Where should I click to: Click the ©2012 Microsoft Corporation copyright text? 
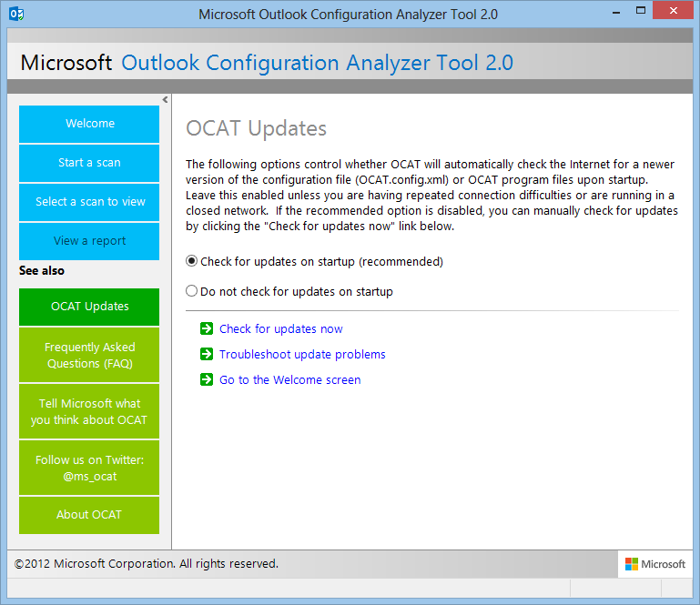(x=146, y=564)
